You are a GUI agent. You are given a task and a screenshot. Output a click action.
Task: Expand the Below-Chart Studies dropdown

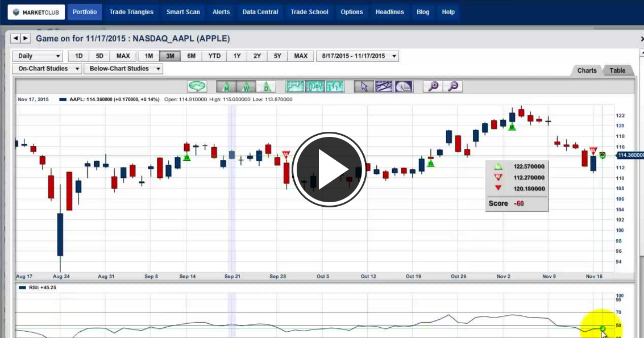(123, 69)
